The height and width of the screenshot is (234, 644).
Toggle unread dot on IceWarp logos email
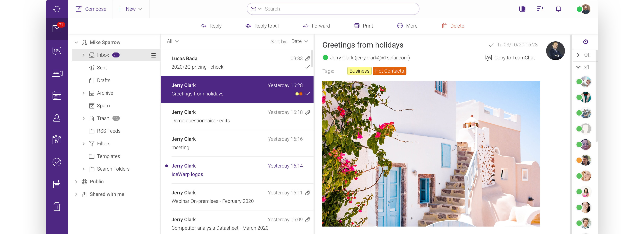(x=167, y=166)
